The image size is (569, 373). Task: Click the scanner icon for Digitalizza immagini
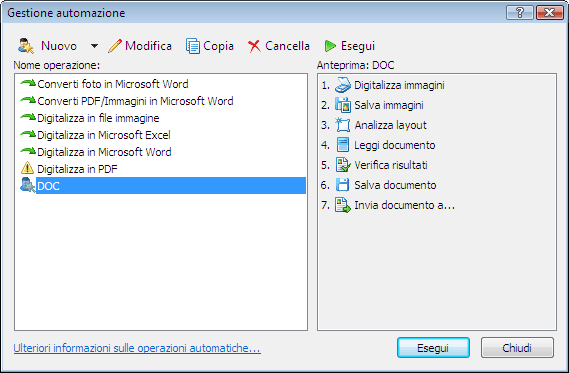[343, 85]
